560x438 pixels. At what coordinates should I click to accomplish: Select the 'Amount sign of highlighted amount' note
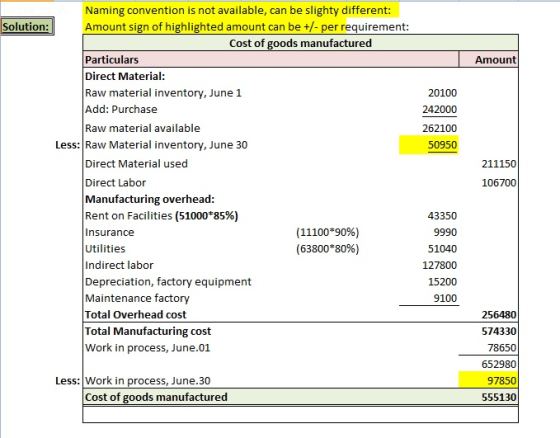(247, 27)
